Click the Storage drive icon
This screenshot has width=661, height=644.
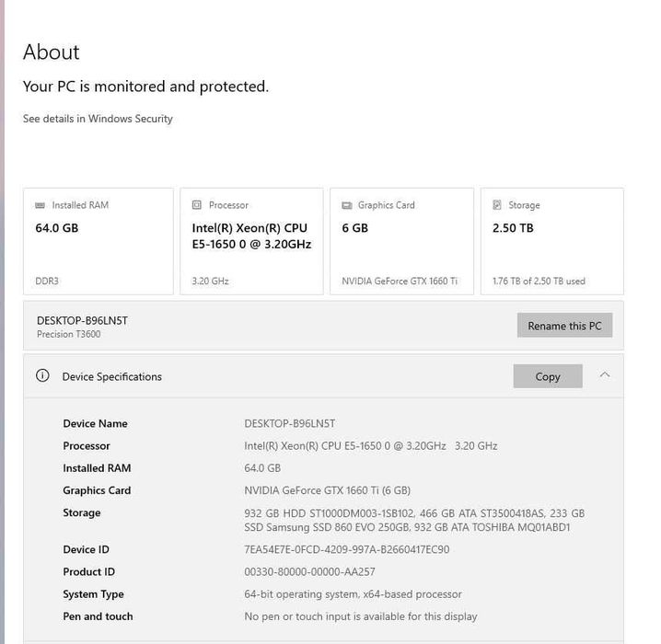click(x=497, y=204)
